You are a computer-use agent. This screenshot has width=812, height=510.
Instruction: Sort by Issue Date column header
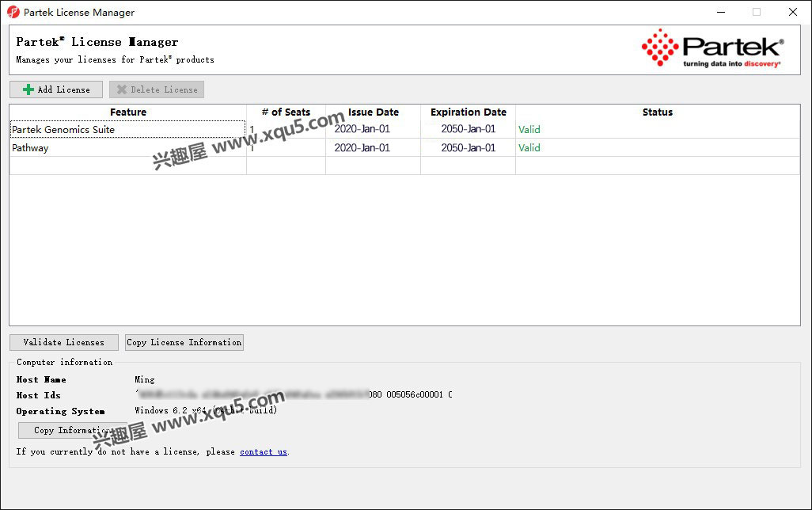(373, 112)
